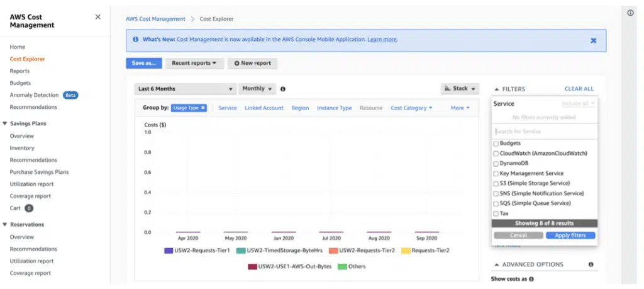Dismiss the What's New banner
The height and width of the screenshot is (289, 644).
(x=593, y=40)
